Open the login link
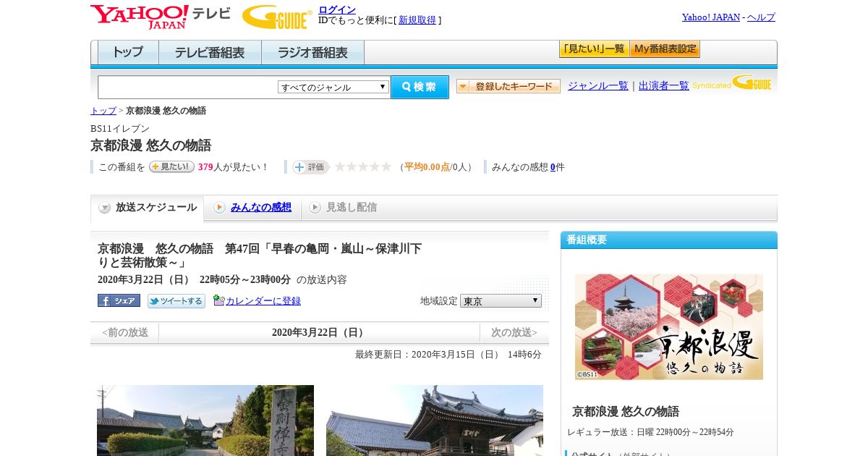Screen dimensions: 868x456 (x=337, y=9)
